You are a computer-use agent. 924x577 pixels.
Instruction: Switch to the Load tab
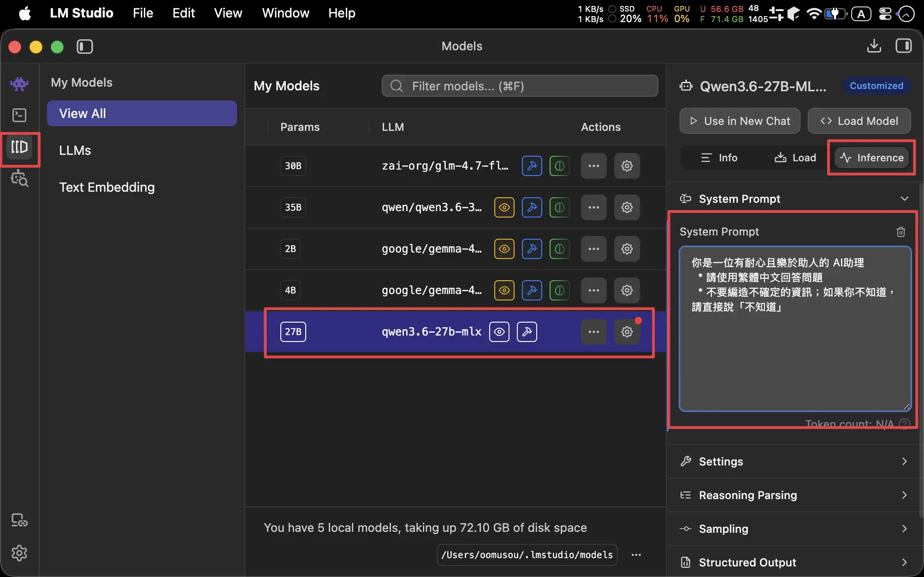[x=795, y=158]
